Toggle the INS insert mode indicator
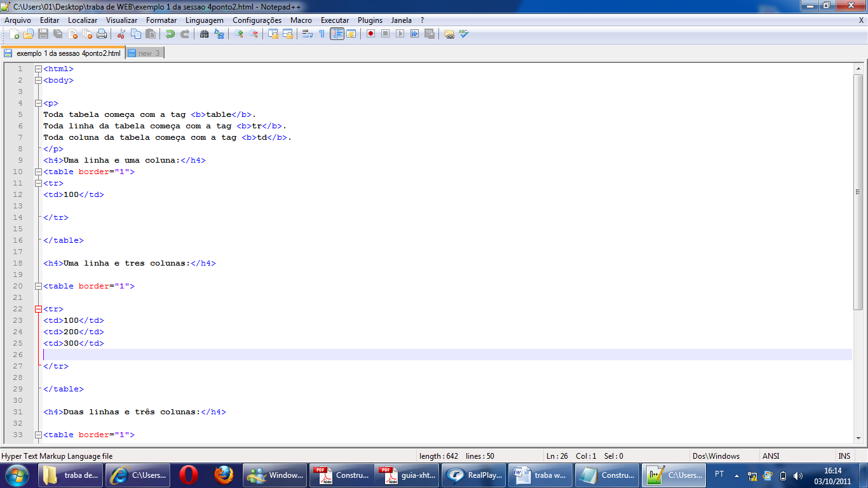This screenshot has height=488, width=868. pos(845,456)
